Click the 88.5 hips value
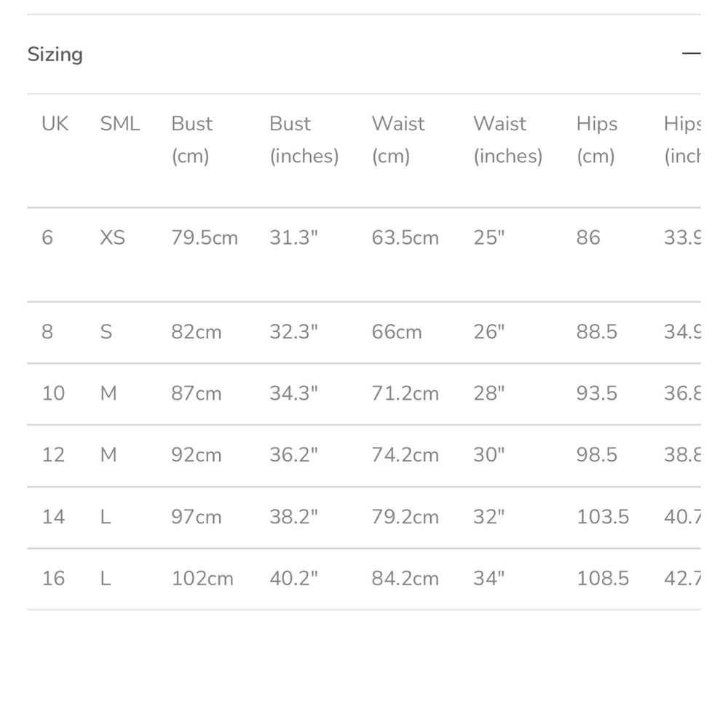The height and width of the screenshot is (728, 728). coord(597,332)
